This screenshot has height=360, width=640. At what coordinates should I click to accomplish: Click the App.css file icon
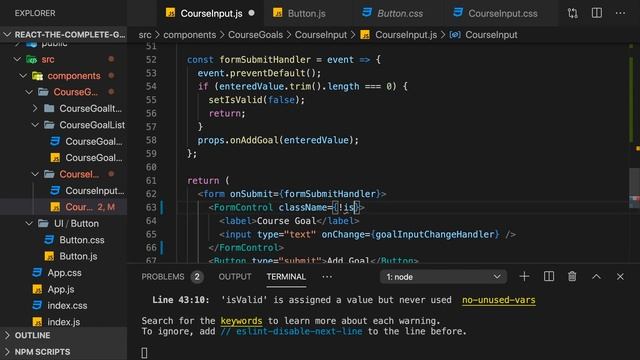click(38, 273)
